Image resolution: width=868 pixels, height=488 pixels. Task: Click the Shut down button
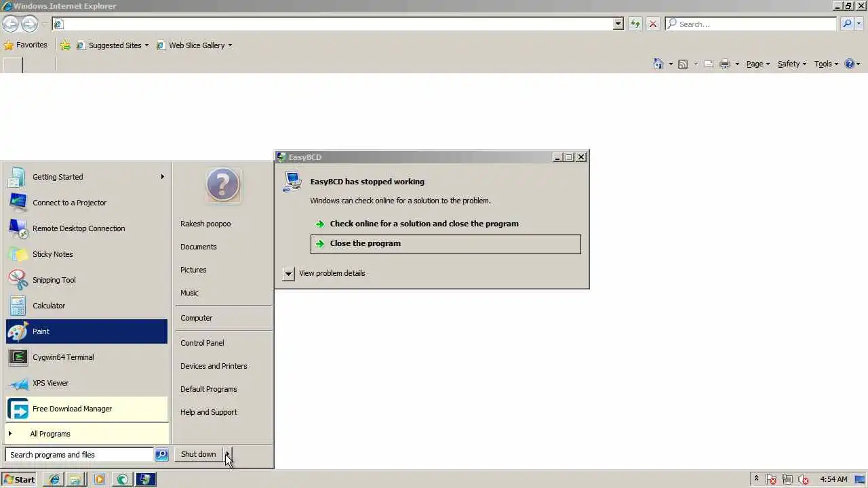(199, 454)
